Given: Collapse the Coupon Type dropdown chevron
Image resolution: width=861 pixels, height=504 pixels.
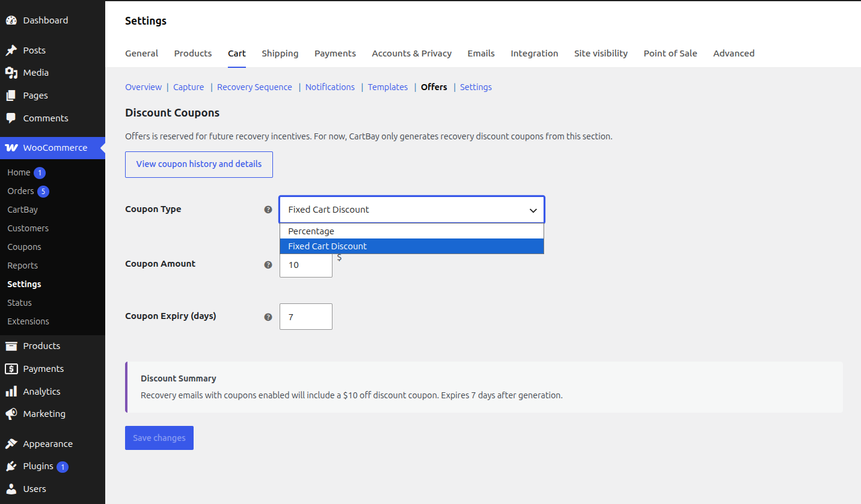Looking at the screenshot, I should pos(533,210).
